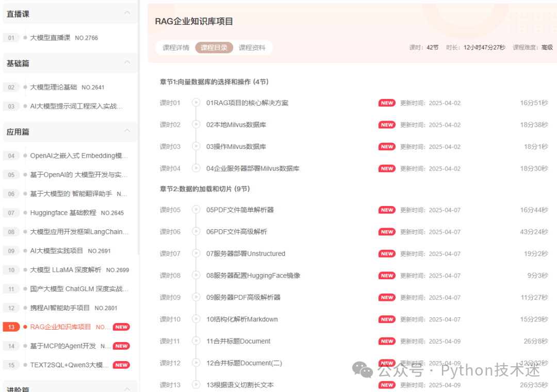Open course Huggingface 基础教程 NO.2645
The image size is (557, 392).
[77, 213]
